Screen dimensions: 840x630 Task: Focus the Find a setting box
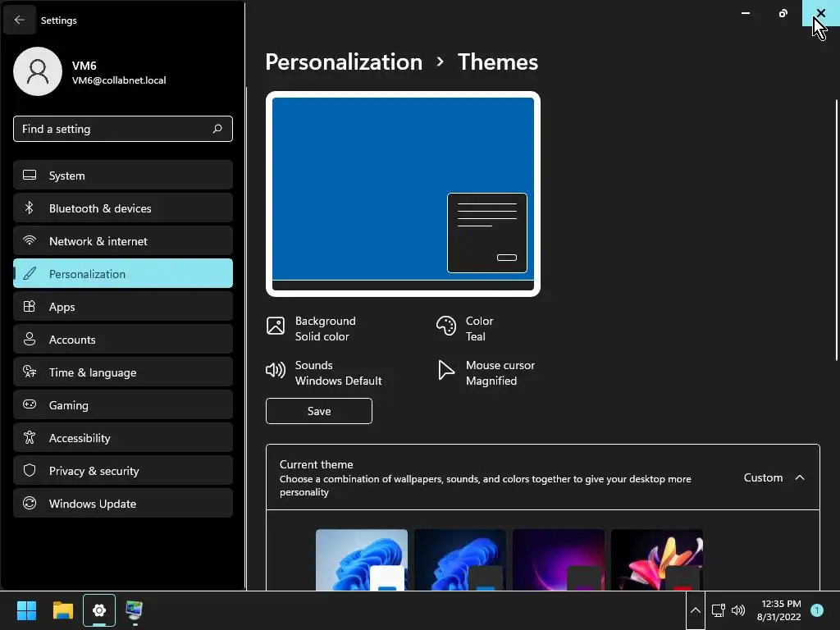[123, 129]
